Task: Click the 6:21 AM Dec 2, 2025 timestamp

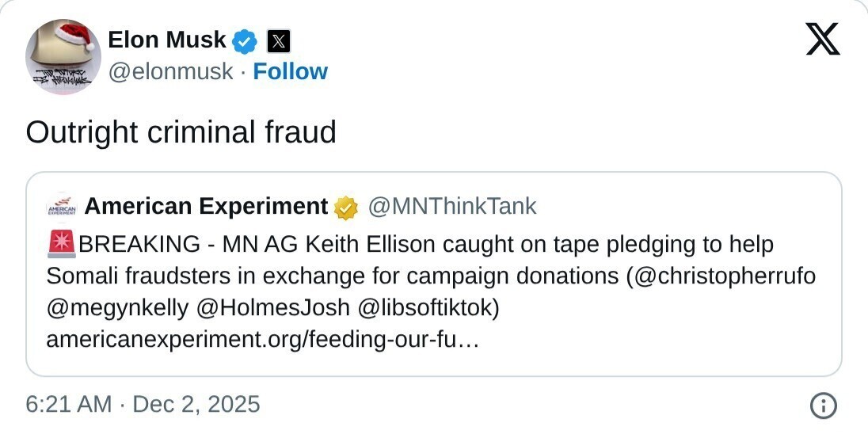Action: [x=143, y=405]
